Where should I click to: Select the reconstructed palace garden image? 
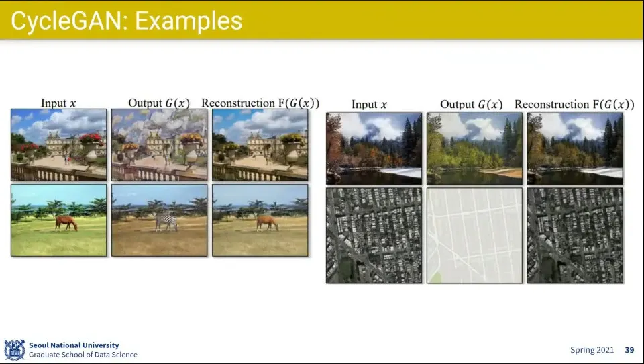[260, 145]
